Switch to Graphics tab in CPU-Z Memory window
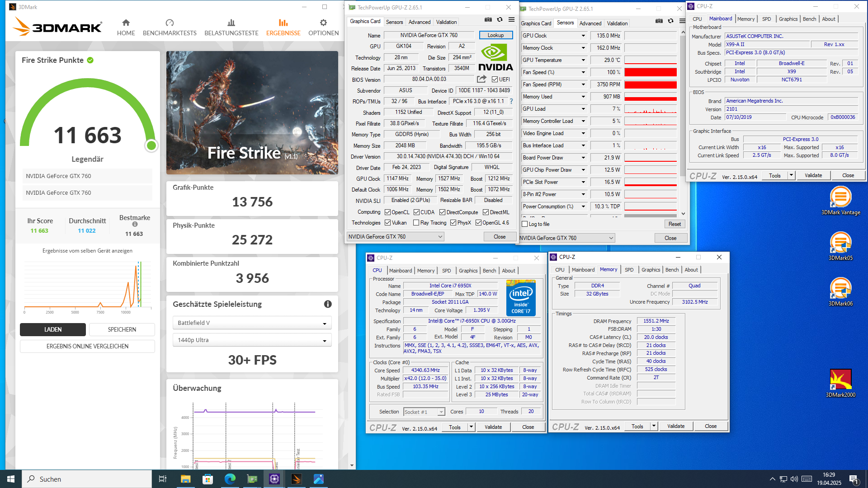The image size is (868, 488). (651, 270)
